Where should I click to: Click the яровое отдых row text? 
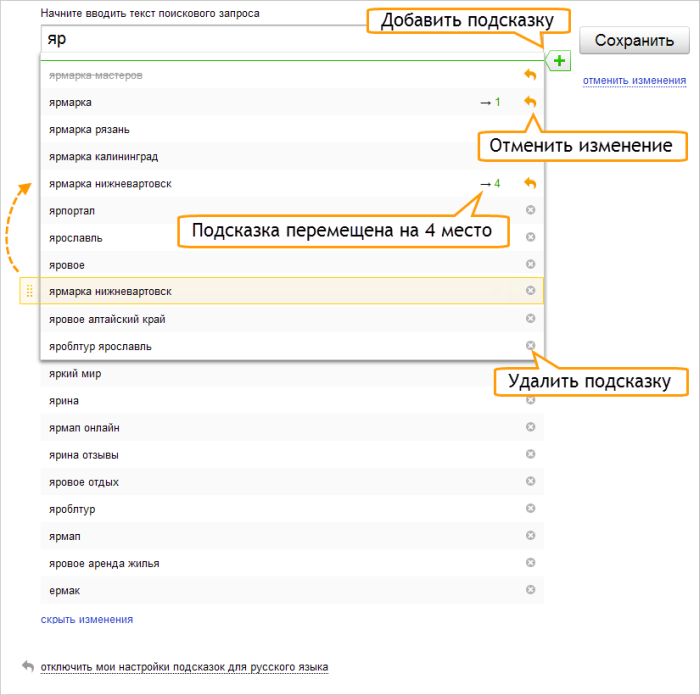pyautogui.click(x=84, y=482)
